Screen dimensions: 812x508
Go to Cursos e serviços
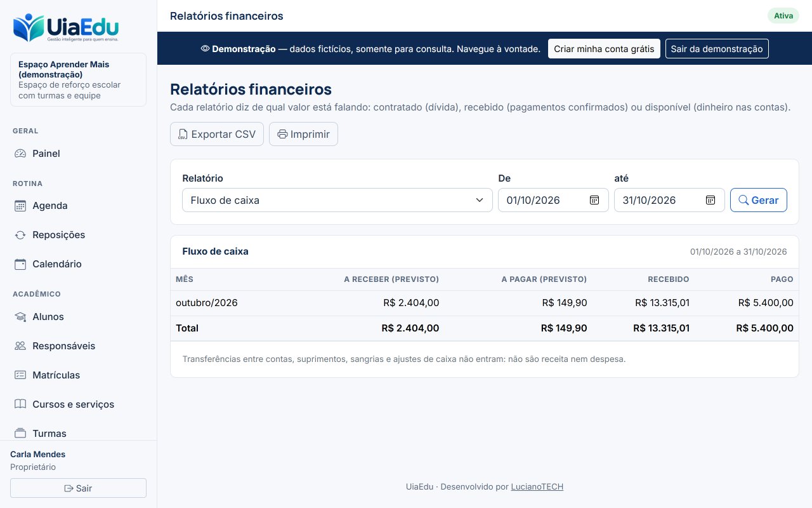tap(78, 404)
